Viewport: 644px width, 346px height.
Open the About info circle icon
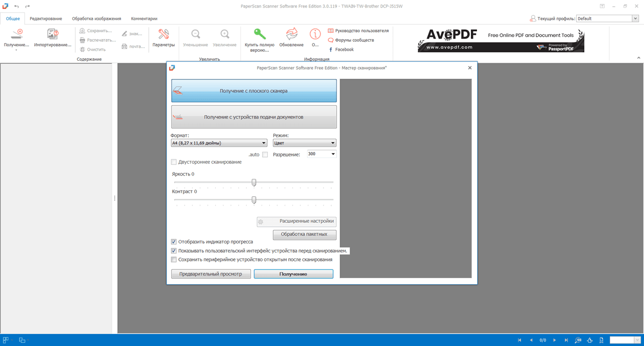click(x=315, y=34)
